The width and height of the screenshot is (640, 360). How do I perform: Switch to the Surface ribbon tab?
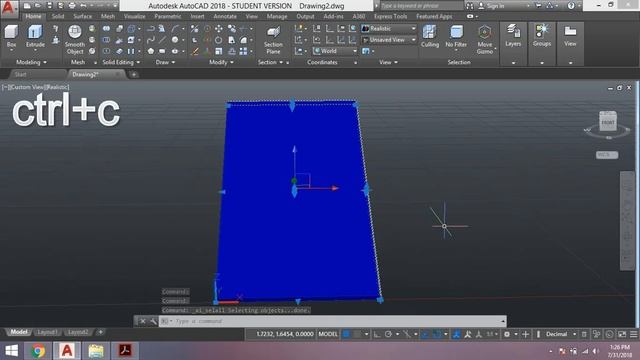(x=82, y=16)
